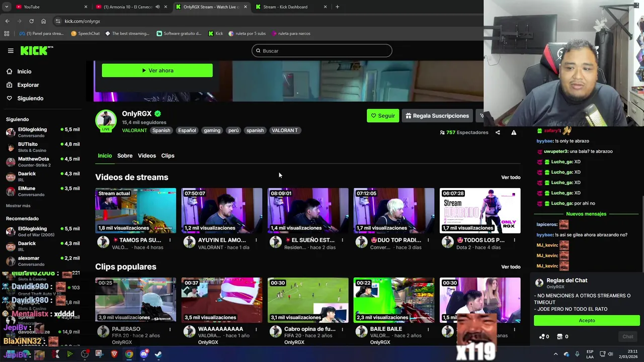Click Ver todo beside Clips populares
Screen dimensions: 644x362
(x=511, y=267)
